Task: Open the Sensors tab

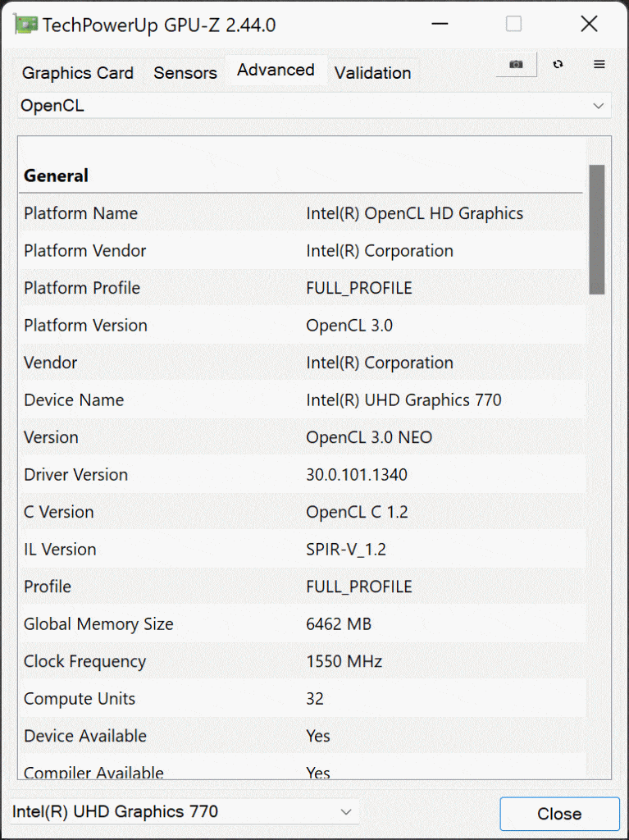Action: (185, 73)
